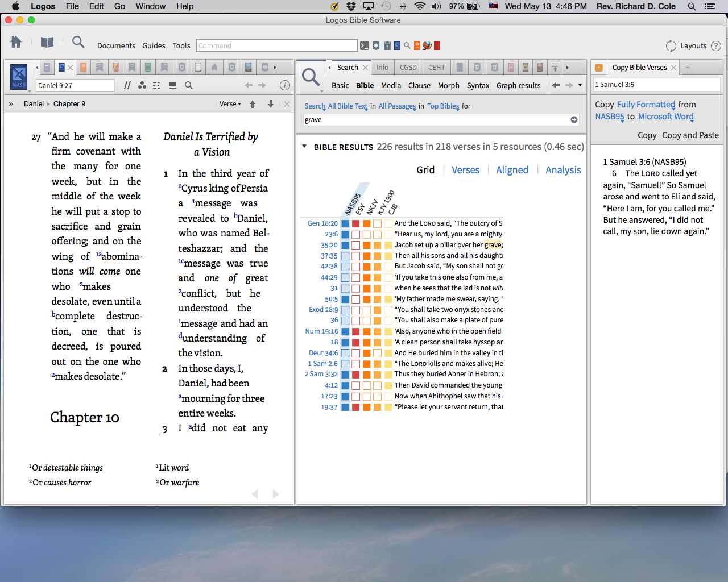The width and height of the screenshot is (728, 582).
Task: Click the ESV red cell for Gen 18:20
Action: point(356,223)
